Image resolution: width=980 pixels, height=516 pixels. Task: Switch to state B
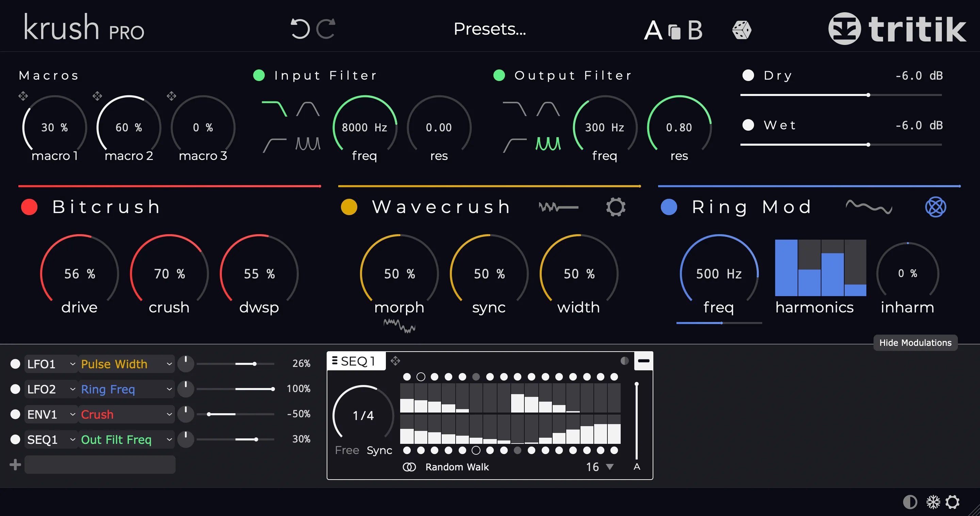point(695,30)
